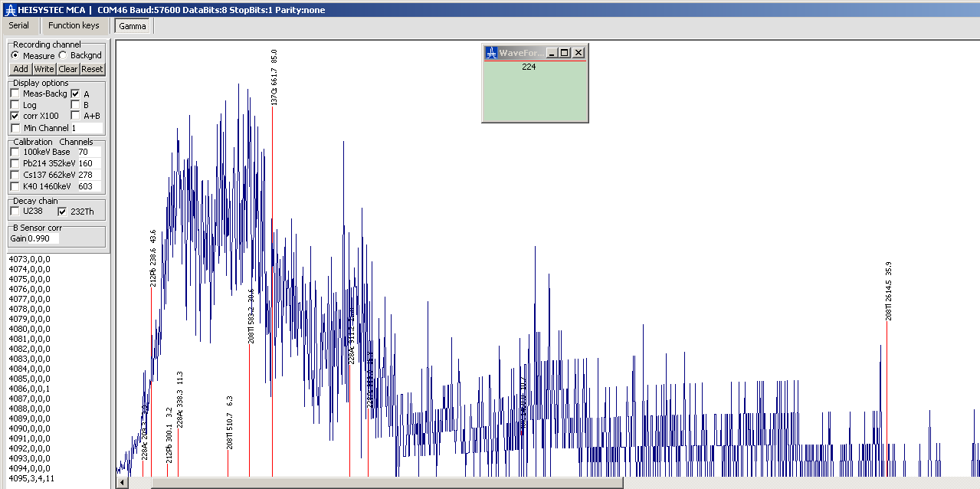Check the Cs137 662keV calibration box
980x489 pixels.
[x=15, y=175]
